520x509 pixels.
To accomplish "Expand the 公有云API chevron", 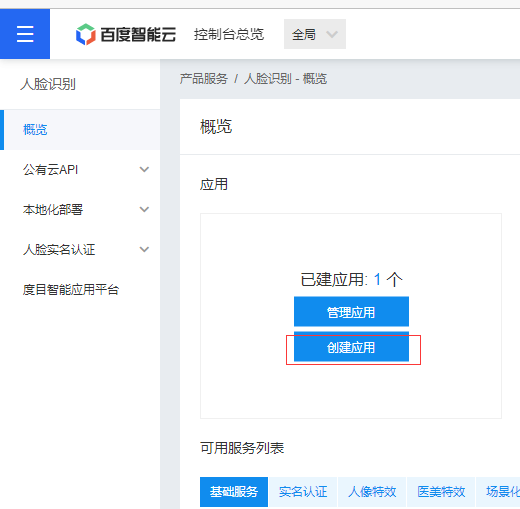I will pos(144,169).
